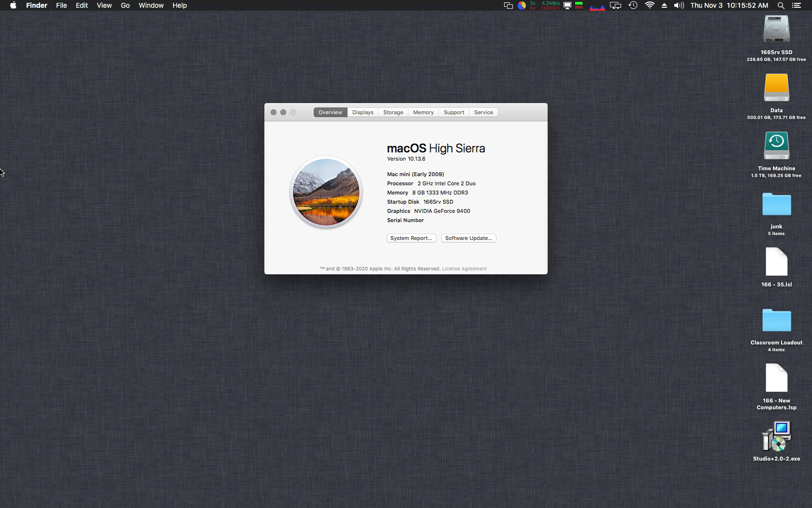Click the colorful pie chart menu bar icon
Image resolution: width=812 pixels, height=508 pixels.
point(522,5)
